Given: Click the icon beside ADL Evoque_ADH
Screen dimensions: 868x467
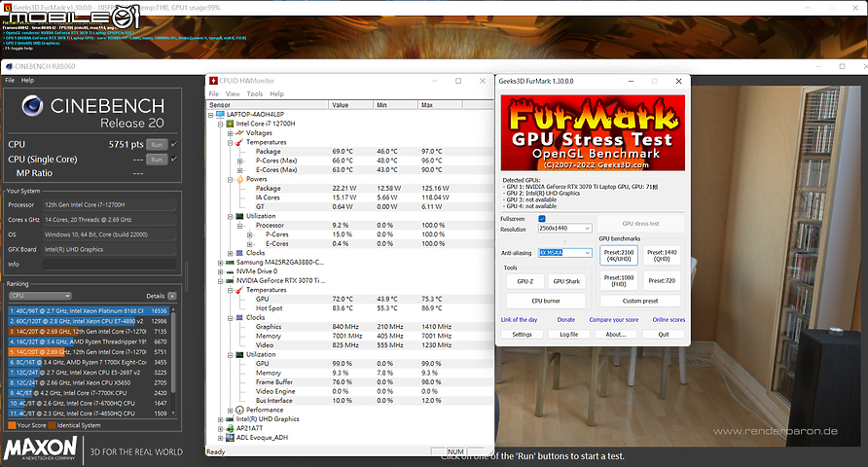Looking at the screenshot, I should coord(231,438).
